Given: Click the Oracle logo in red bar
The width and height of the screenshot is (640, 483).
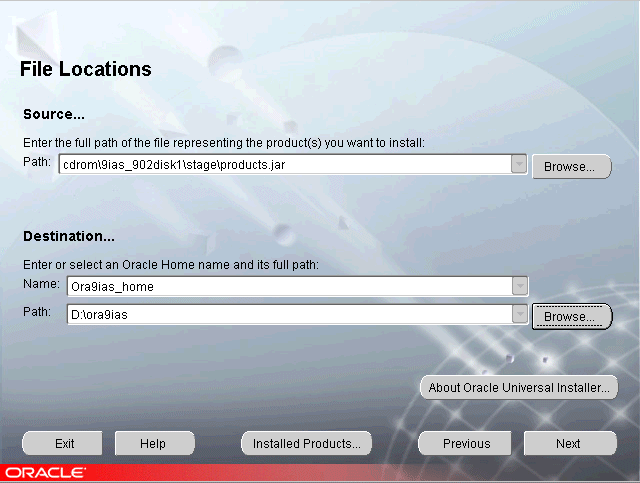Looking at the screenshot, I should click(45, 473).
